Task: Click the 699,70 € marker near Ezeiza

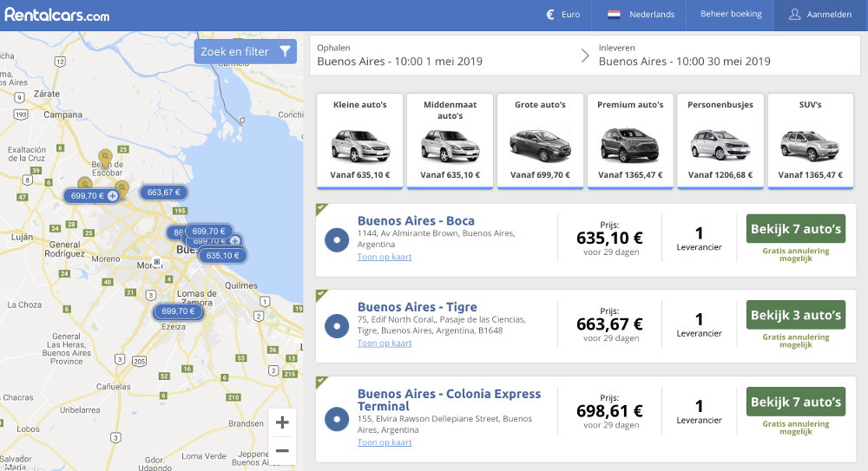Action: click(178, 311)
